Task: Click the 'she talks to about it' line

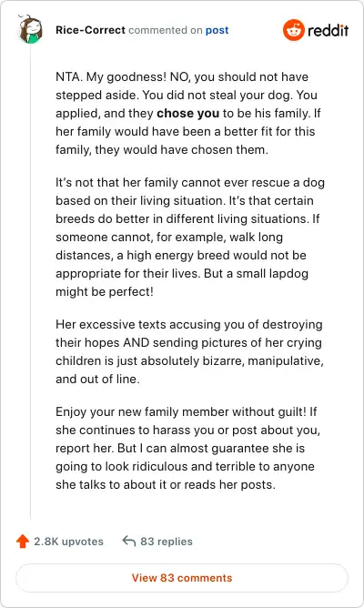Action: pos(166,485)
